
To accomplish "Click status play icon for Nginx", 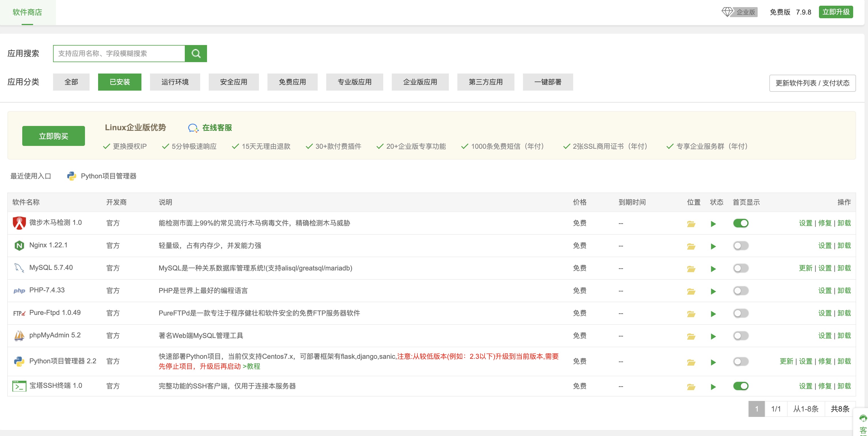I will [713, 246].
